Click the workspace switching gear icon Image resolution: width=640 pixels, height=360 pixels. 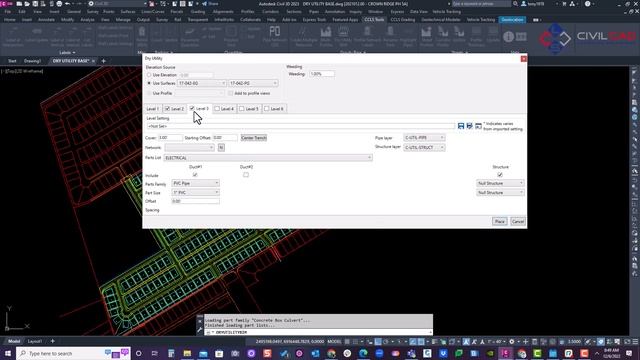click(x=511, y=341)
